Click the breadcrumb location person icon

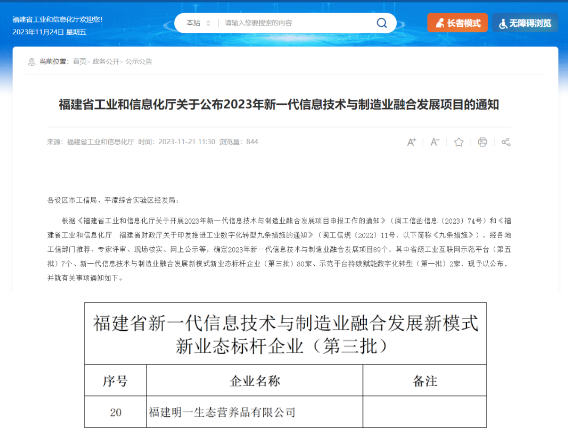pos(32,62)
